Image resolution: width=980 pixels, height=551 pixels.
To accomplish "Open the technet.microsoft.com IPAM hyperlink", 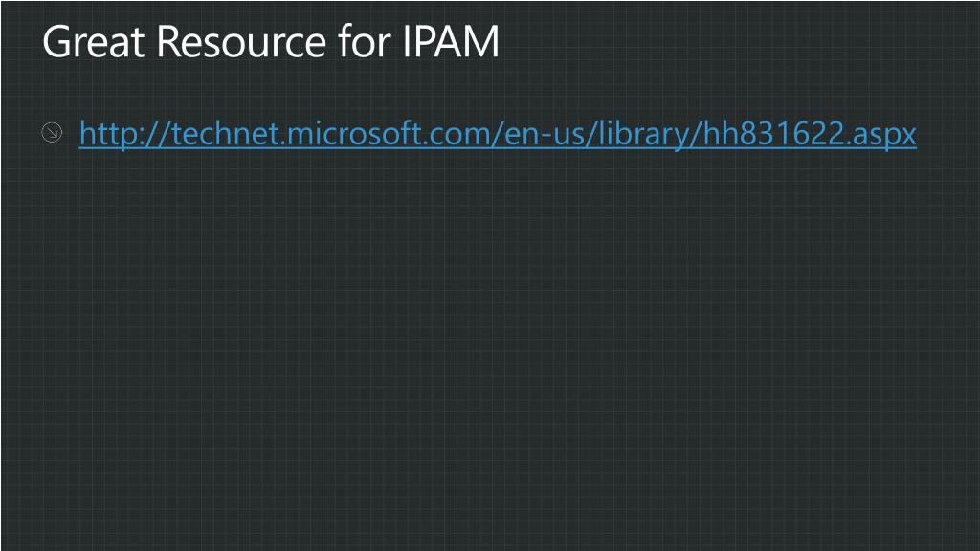I will (x=498, y=134).
